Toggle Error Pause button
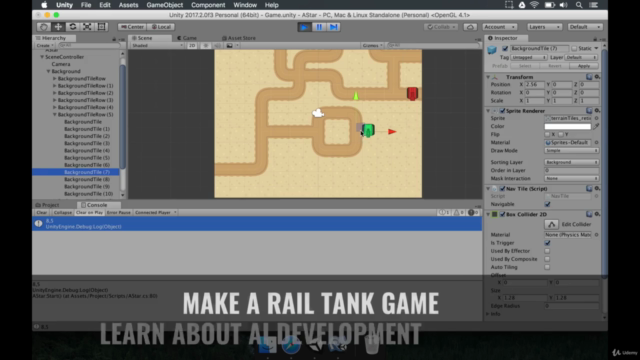This screenshot has width=640, height=360. pos(119,213)
